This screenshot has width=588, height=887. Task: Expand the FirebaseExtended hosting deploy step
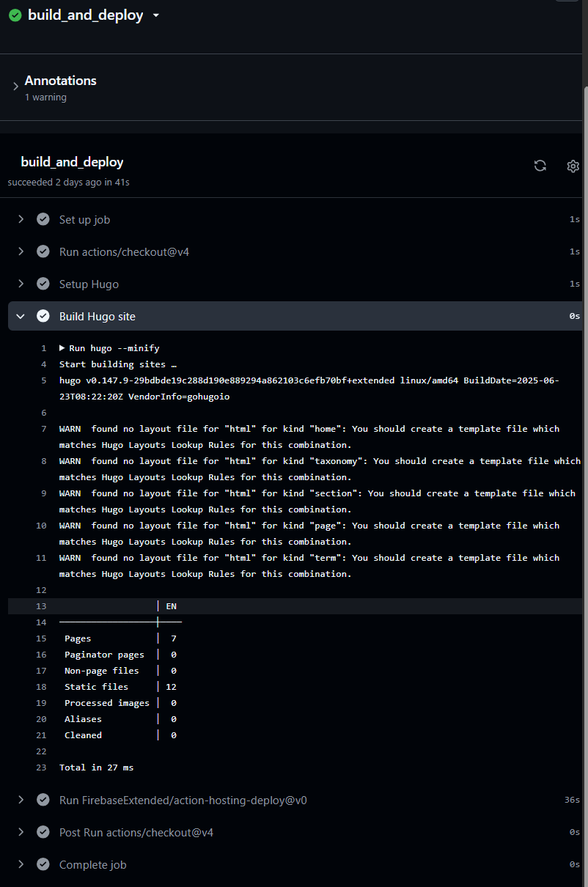point(21,800)
